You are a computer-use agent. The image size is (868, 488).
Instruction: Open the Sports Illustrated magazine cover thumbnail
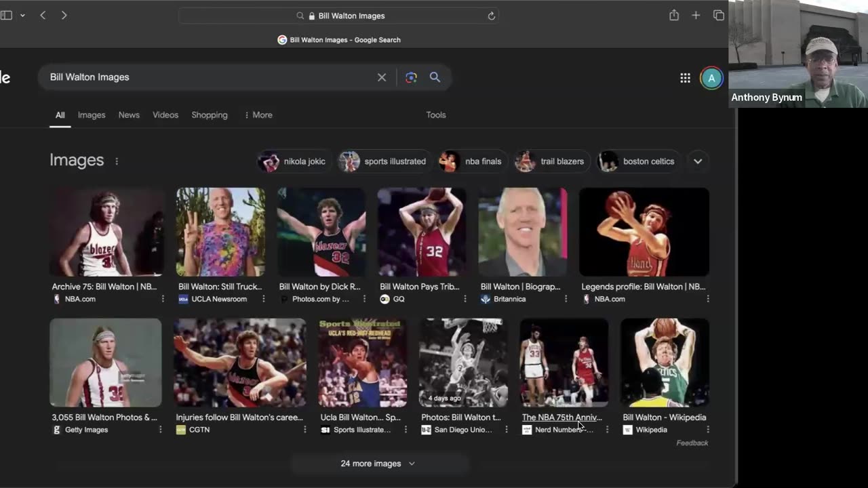point(363,363)
